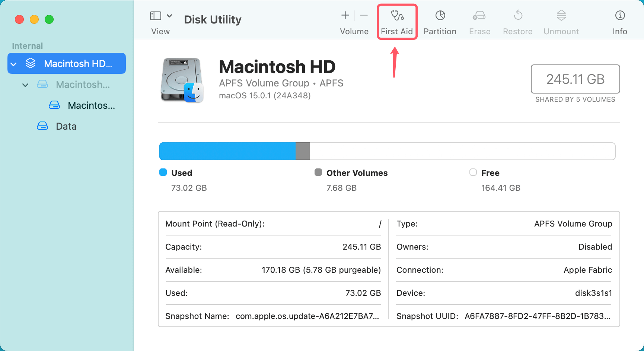Select the Macintos... snapshot volume
Image resolution: width=644 pixels, height=351 pixels.
[91, 105]
